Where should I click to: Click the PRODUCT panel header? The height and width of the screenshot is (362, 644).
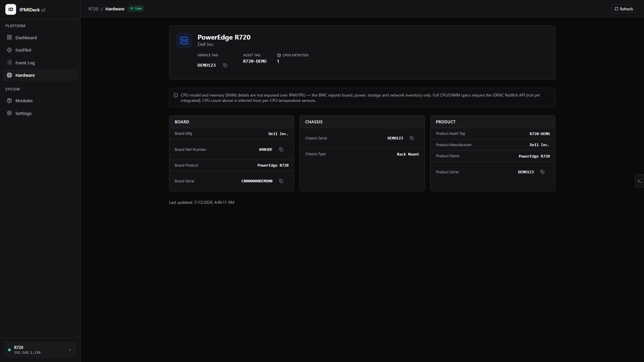tap(493, 122)
